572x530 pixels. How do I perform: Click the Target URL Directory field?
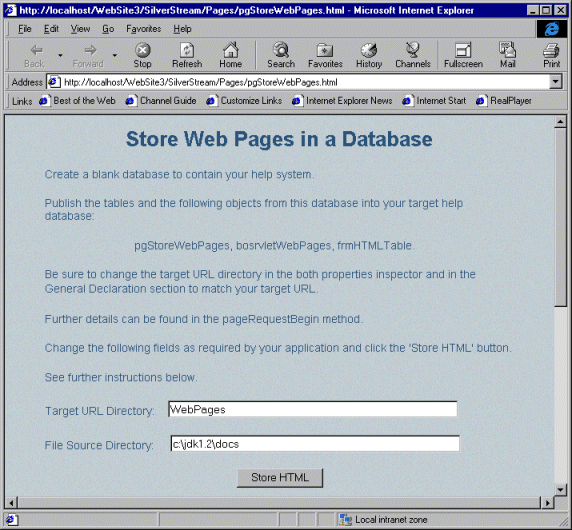[313, 409]
